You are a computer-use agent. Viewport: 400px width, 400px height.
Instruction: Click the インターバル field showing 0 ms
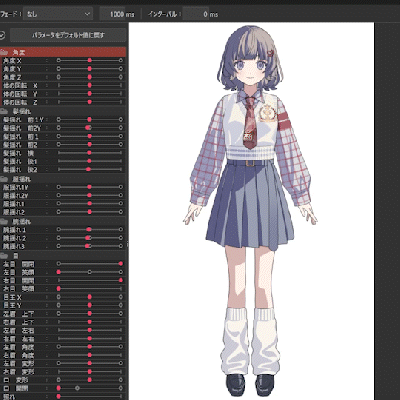(201, 14)
